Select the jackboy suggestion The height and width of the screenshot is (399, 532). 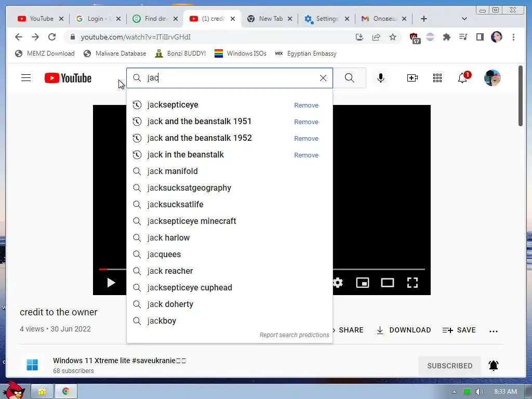[230, 321]
